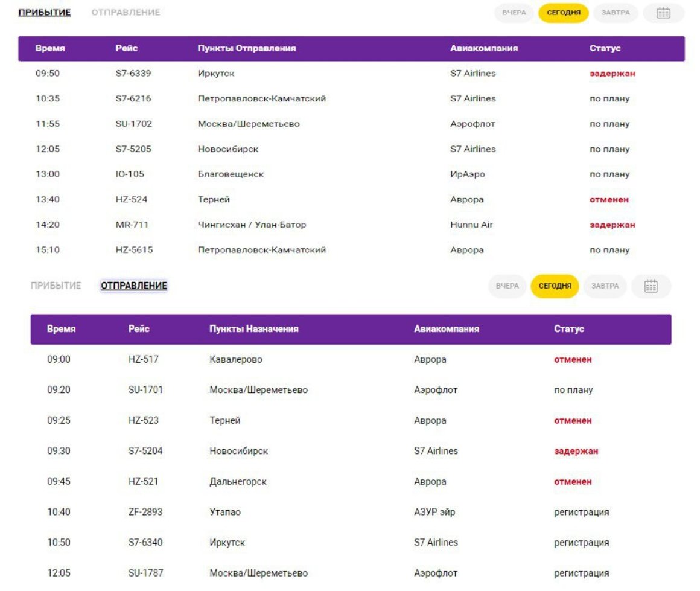
Task: Select СЕГОДНЯ in departures date filter
Action: coord(555,286)
